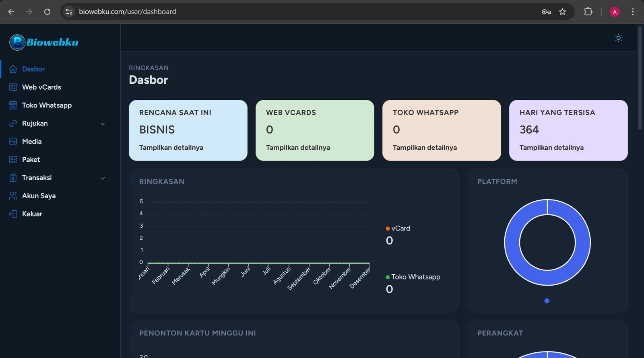The image size is (644, 358).
Task: Click the BISNIS plan text
Action: pyautogui.click(x=157, y=130)
